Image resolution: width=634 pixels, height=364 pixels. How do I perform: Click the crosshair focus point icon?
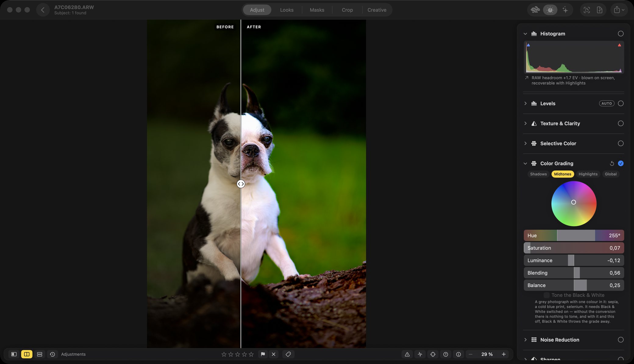click(x=433, y=354)
